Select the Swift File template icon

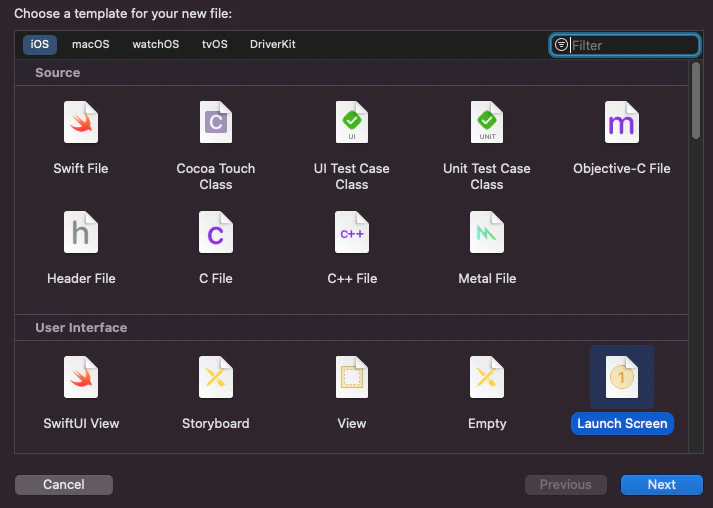[x=81, y=122]
